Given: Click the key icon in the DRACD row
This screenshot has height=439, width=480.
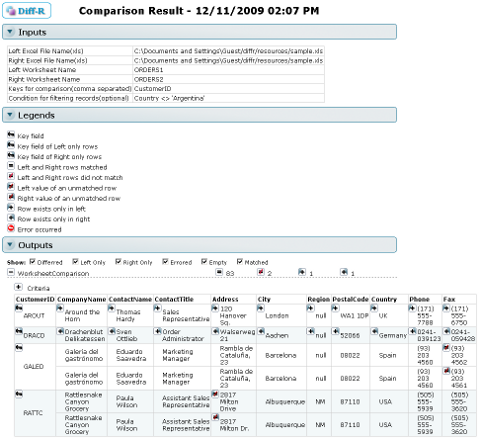Looking at the screenshot, I should pyautogui.click(x=19, y=331).
